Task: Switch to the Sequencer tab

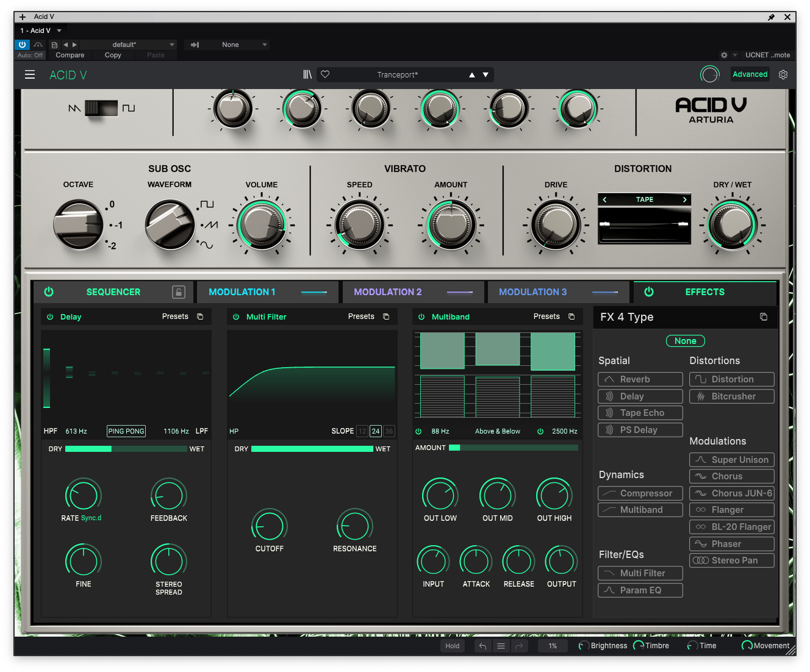Action: (113, 292)
